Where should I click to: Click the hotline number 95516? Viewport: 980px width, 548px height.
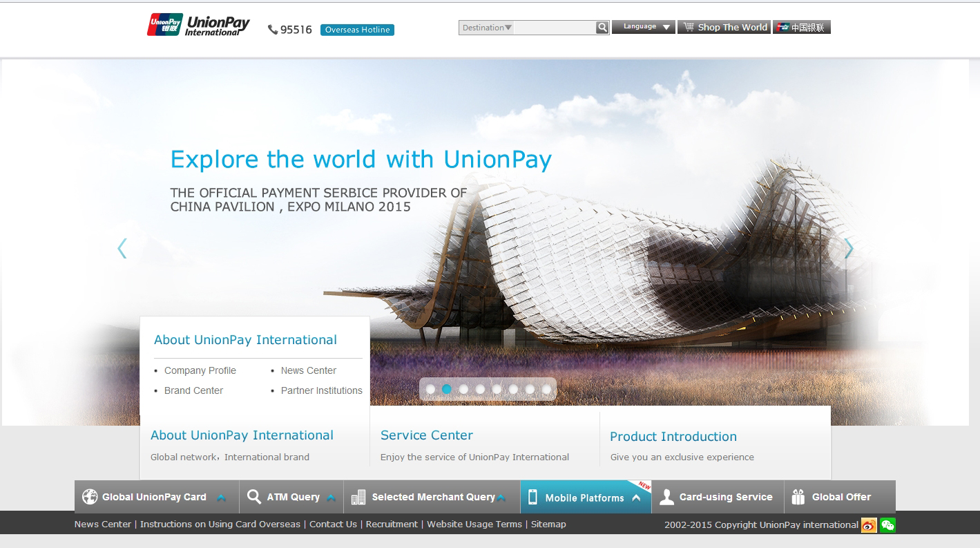[296, 30]
